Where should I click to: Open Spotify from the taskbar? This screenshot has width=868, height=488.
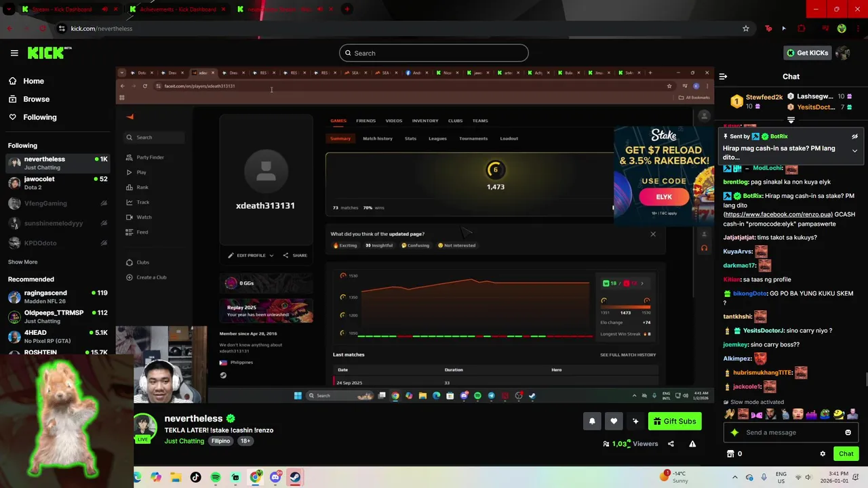point(216,477)
